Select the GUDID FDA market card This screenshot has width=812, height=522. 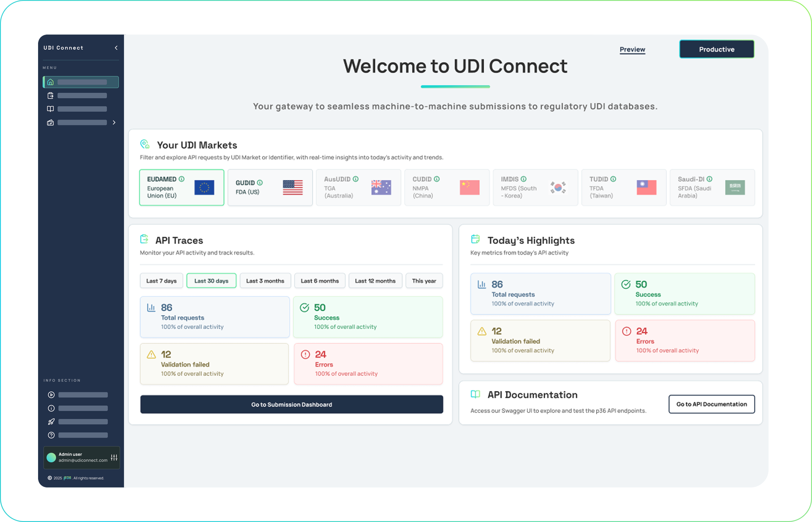[x=270, y=188]
